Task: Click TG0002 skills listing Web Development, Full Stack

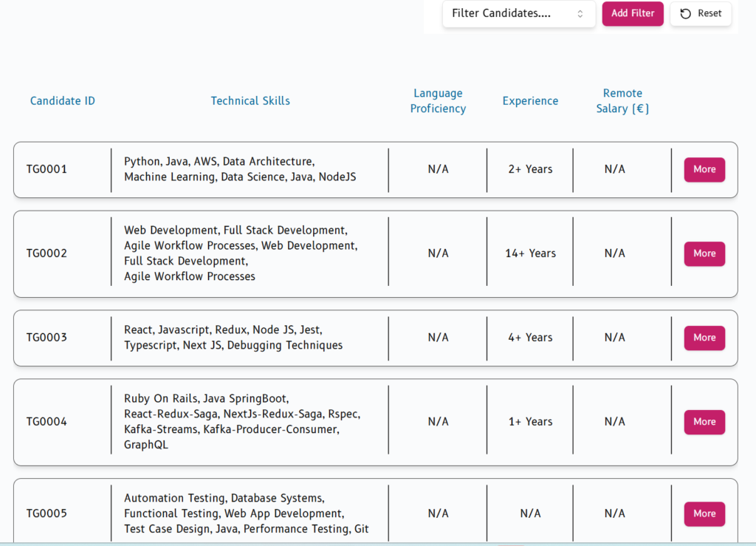Action: point(241,253)
